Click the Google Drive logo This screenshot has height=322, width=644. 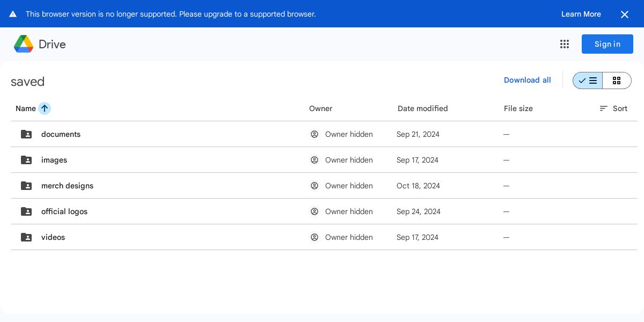coord(24,44)
